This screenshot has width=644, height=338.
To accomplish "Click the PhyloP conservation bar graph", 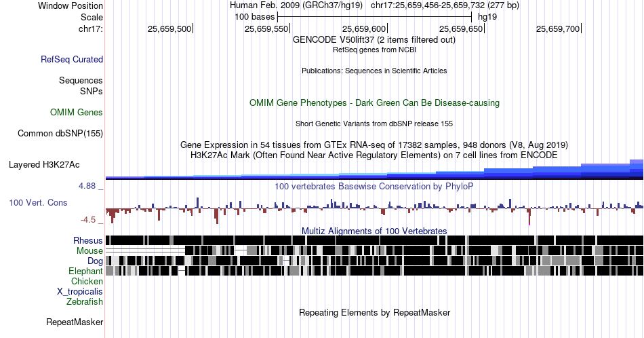I will [374, 210].
